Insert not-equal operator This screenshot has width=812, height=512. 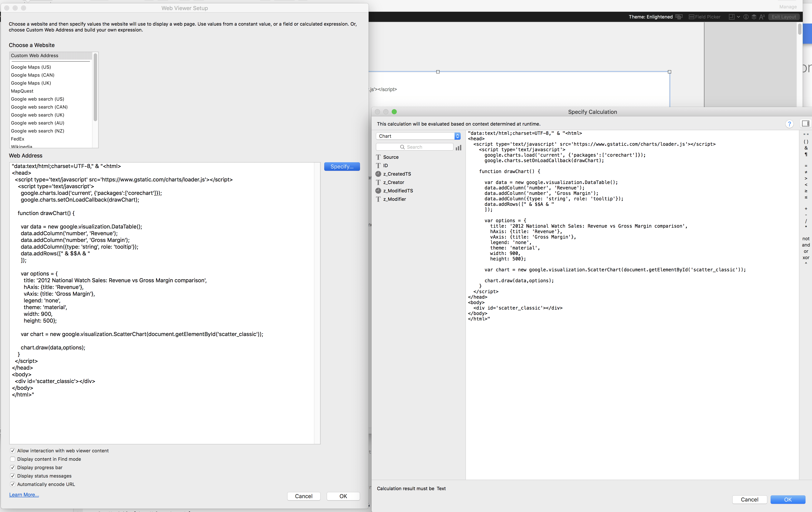pyautogui.click(x=806, y=172)
